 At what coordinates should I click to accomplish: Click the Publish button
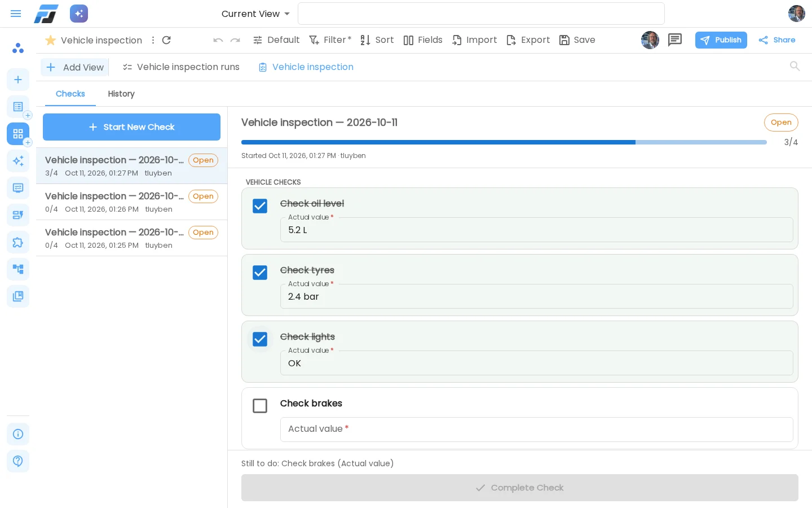(721, 40)
